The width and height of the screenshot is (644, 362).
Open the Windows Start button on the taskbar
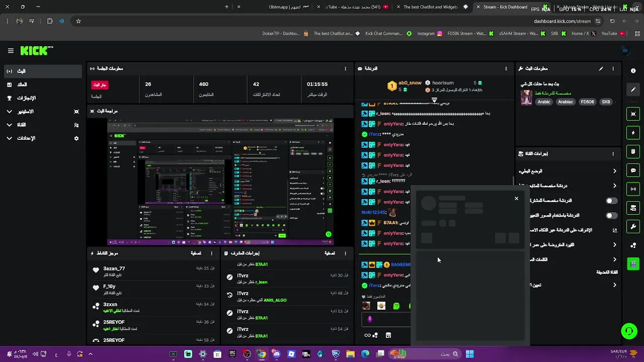click(469, 354)
